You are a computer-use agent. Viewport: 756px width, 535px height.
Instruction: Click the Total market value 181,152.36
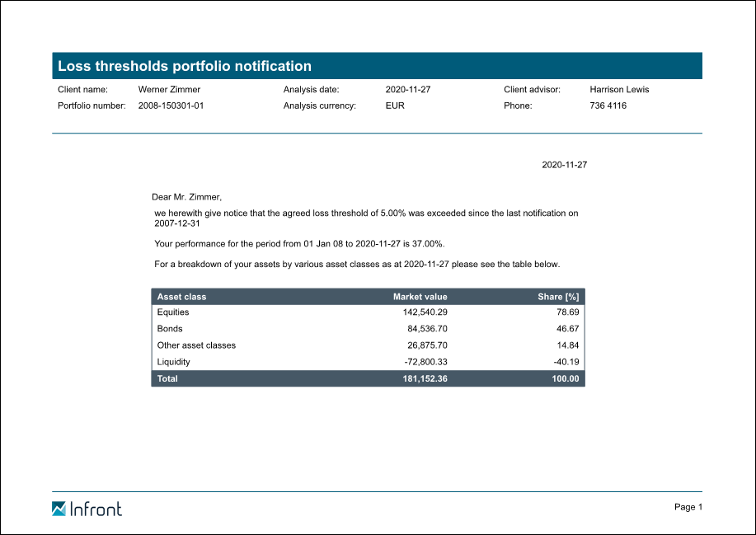click(x=420, y=379)
